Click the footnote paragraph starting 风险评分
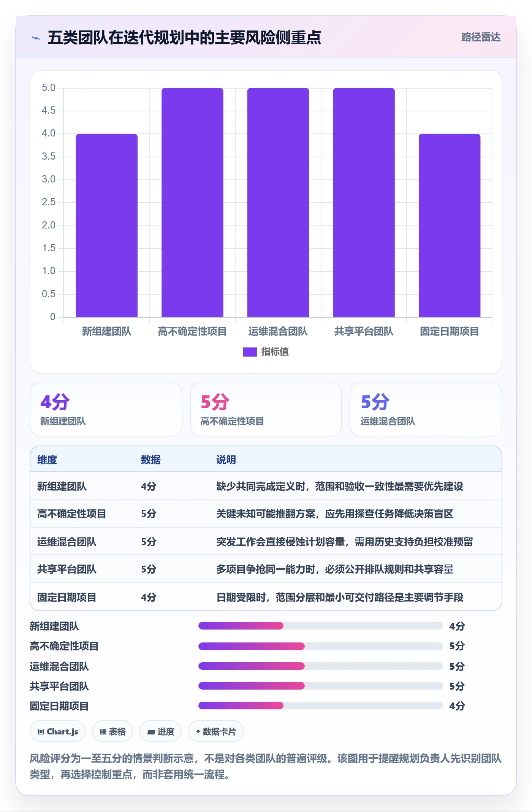 266,766
